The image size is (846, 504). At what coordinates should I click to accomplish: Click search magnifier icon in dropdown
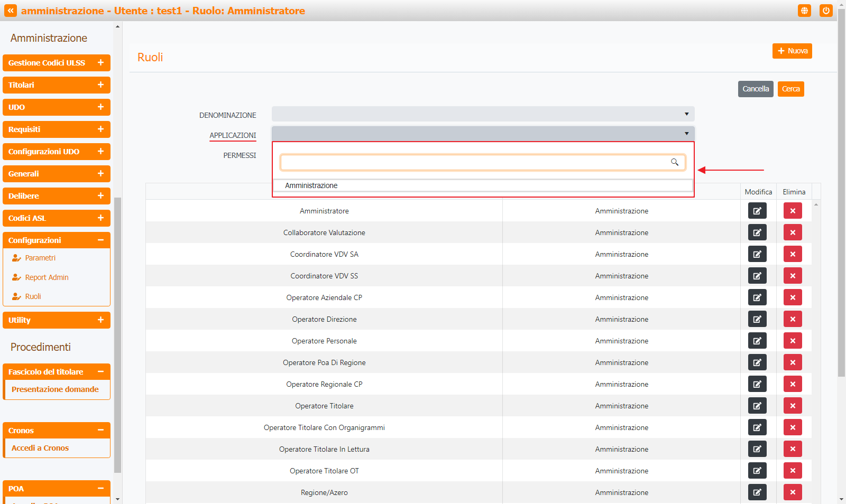click(675, 162)
